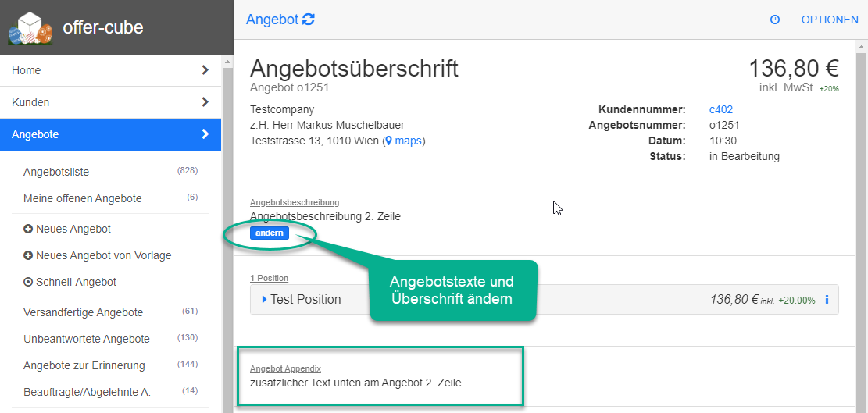Click the Angebotsüberschrift heading

pyautogui.click(x=354, y=69)
